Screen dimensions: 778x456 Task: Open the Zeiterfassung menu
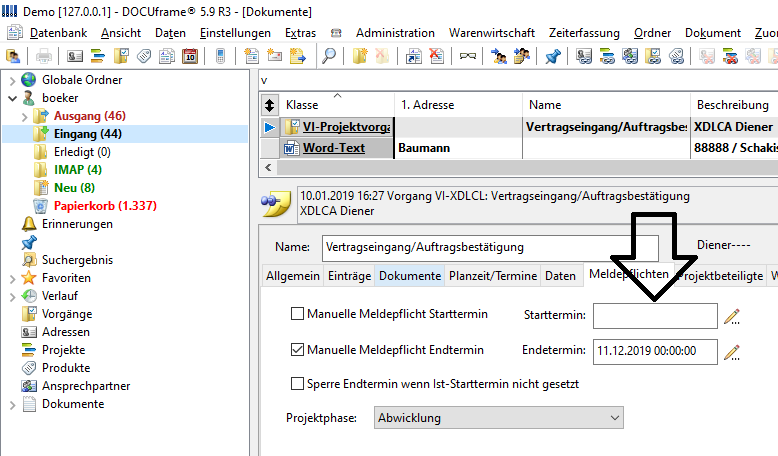click(x=584, y=33)
